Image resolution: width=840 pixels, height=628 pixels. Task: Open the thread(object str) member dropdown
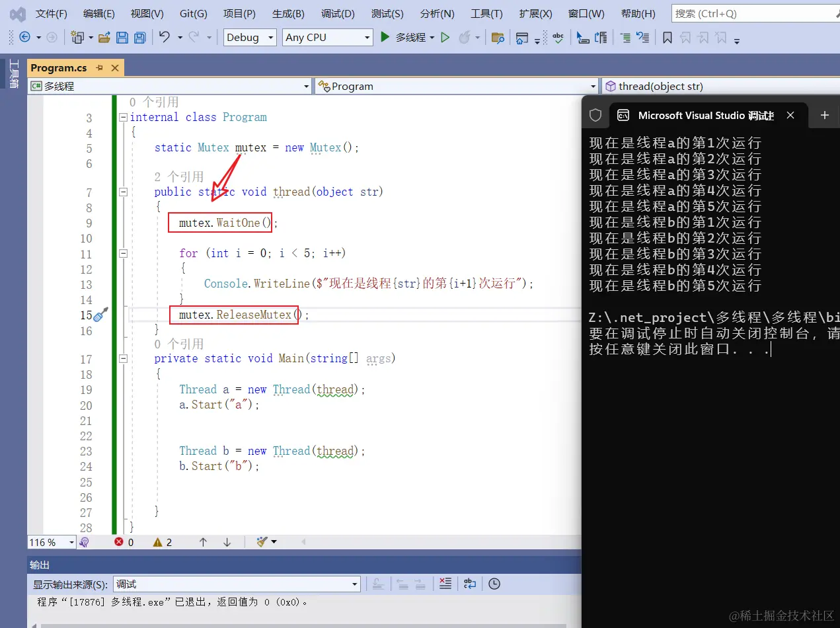click(x=720, y=86)
